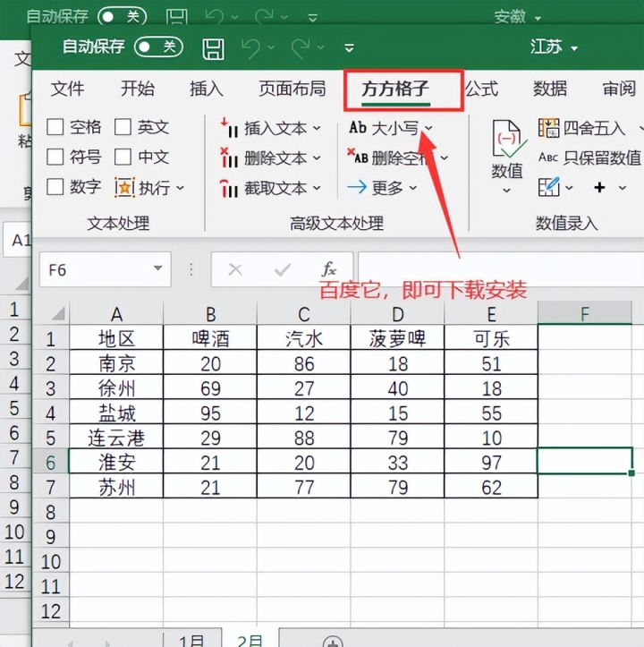Select column A header

pos(116,314)
